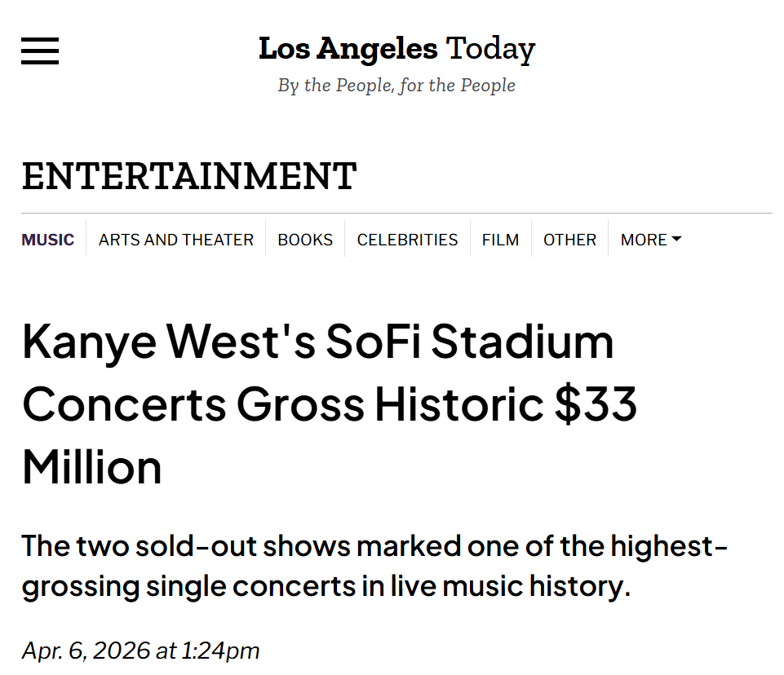
Task: Click the "$33" figure in the headline
Action: (596, 405)
